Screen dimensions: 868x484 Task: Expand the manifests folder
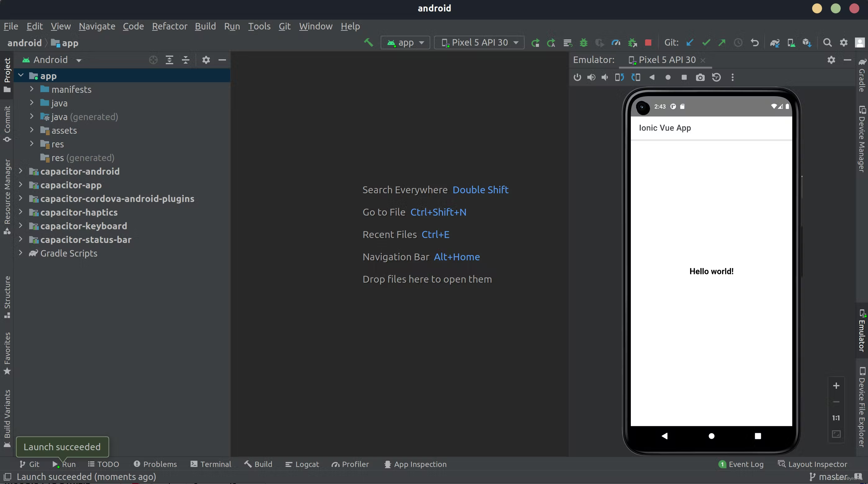coord(32,89)
